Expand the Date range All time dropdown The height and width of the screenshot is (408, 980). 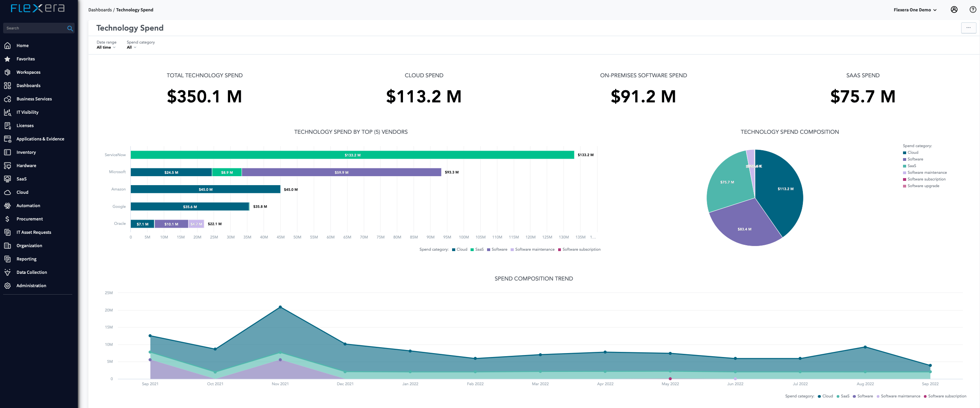point(106,47)
